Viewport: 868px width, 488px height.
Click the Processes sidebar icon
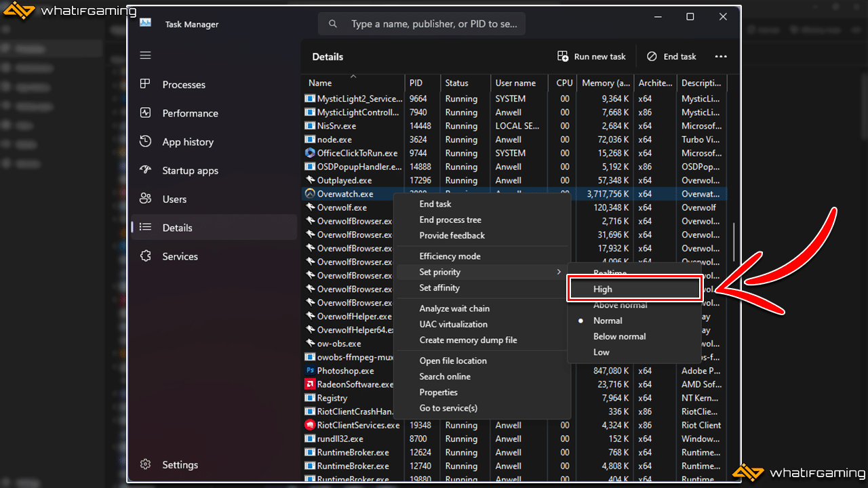[145, 84]
